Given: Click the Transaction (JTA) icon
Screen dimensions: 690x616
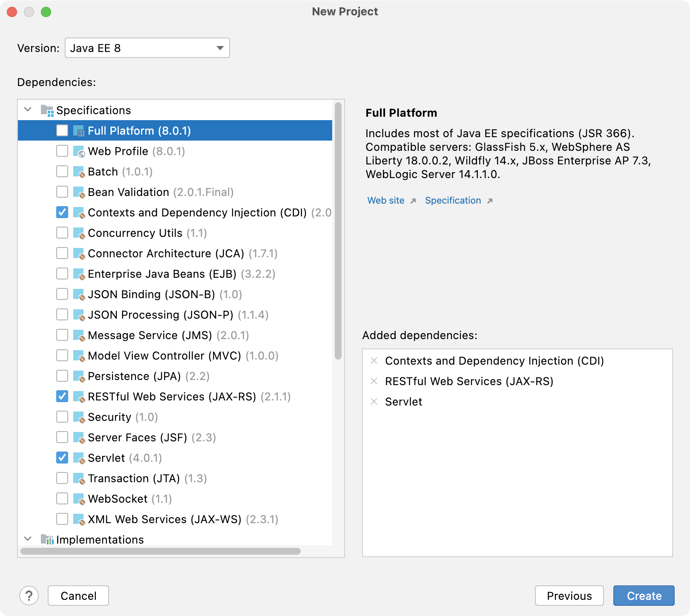Looking at the screenshot, I should (x=79, y=478).
